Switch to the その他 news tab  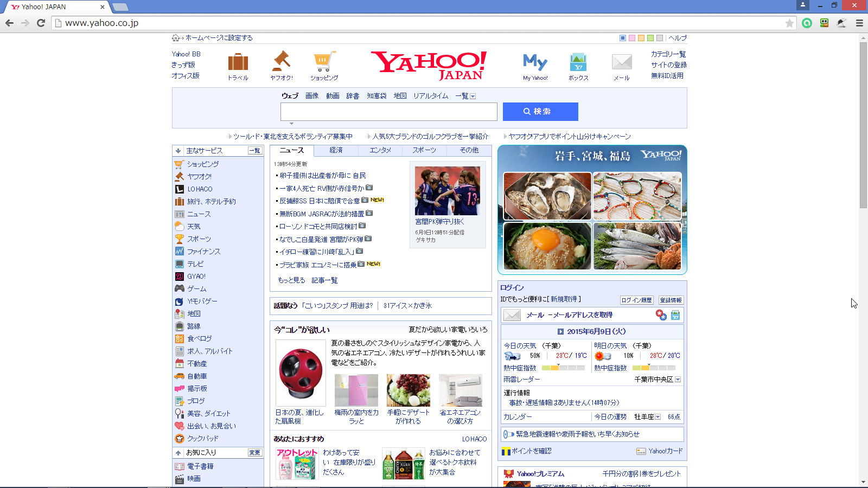[x=469, y=150]
